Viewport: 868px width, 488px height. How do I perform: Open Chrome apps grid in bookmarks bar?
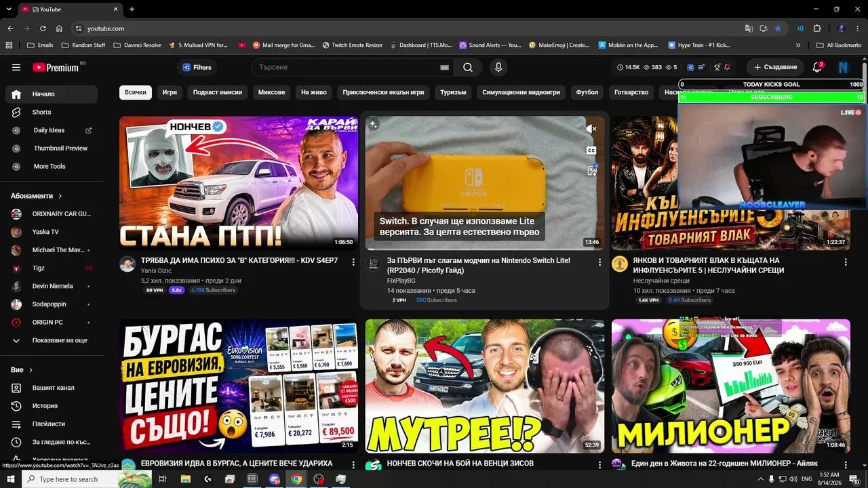[9, 45]
